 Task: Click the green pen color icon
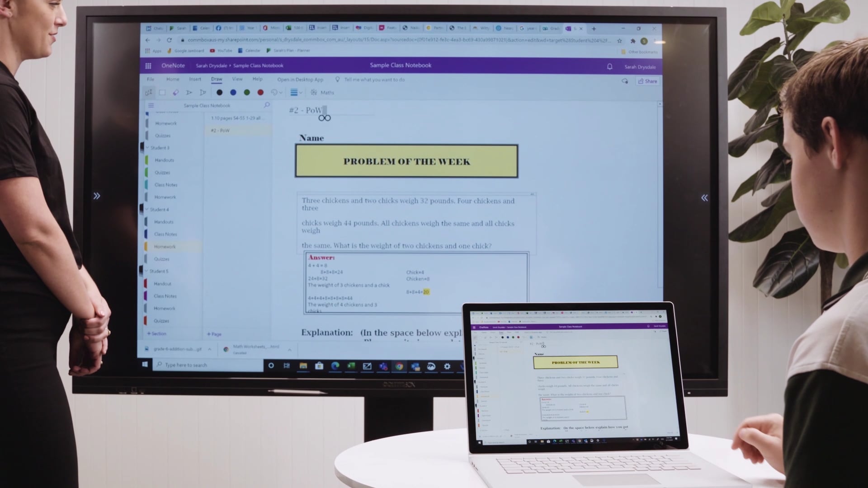[x=247, y=92]
